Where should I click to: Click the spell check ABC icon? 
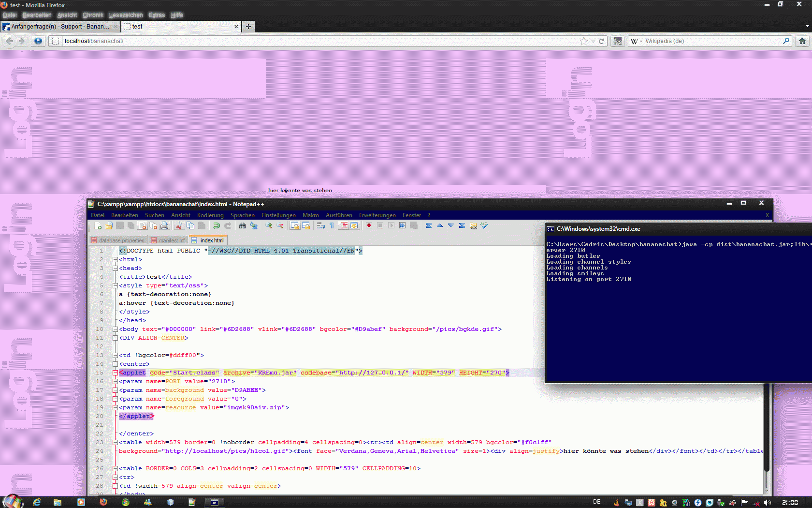click(x=484, y=226)
